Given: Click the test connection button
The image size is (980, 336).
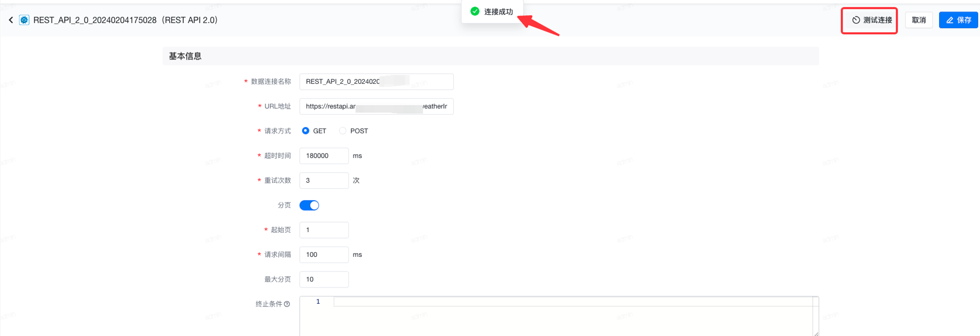Looking at the screenshot, I should (x=872, y=20).
